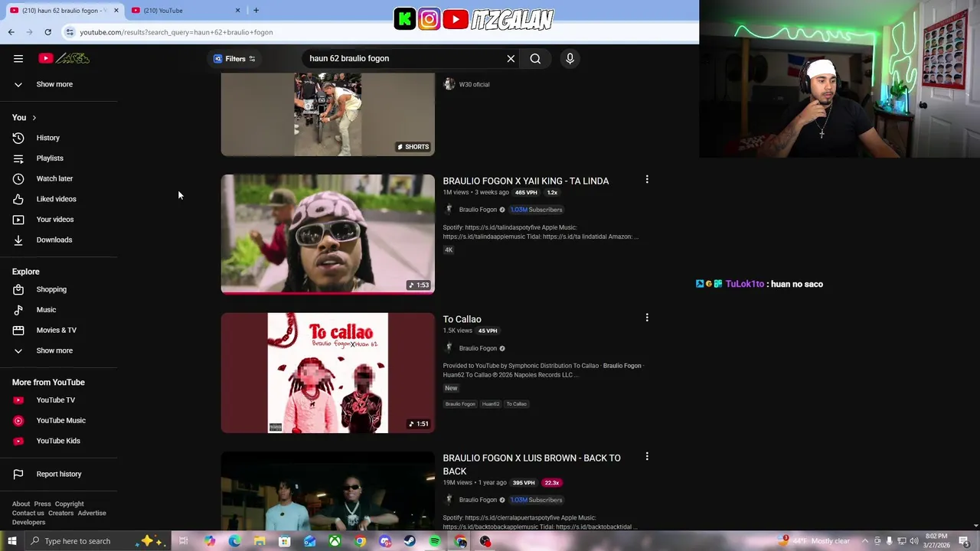
Task: Open Spotify from the taskbar
Action: (434, 541)
